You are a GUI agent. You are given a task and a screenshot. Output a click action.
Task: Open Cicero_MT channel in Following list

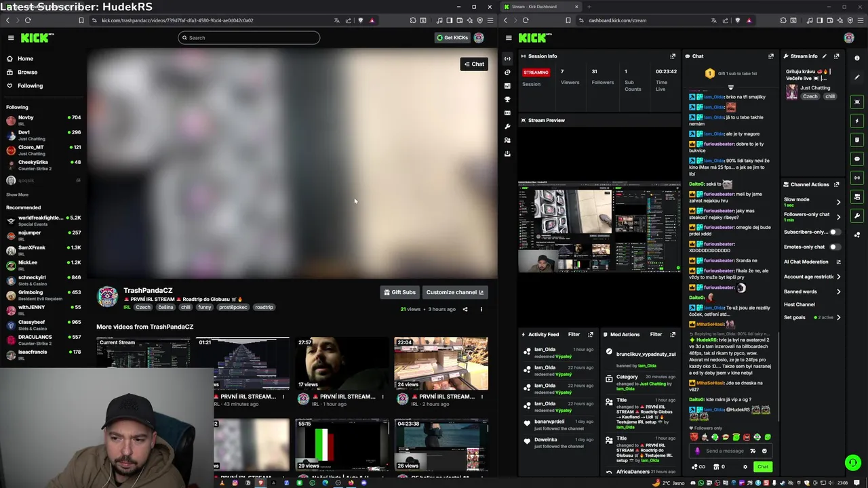(x=43, y=150)
